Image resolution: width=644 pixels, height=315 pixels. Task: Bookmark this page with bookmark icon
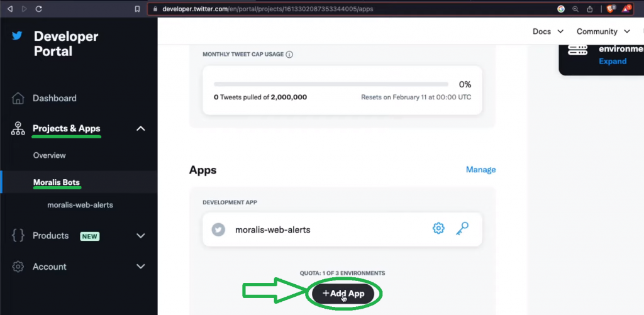[138, 9]
